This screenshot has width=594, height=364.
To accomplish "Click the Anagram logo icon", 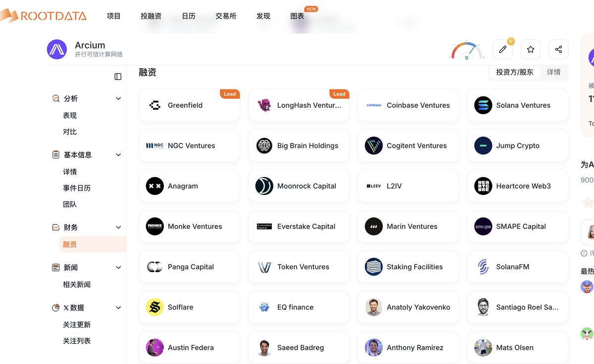I will [x=155, y=186].
